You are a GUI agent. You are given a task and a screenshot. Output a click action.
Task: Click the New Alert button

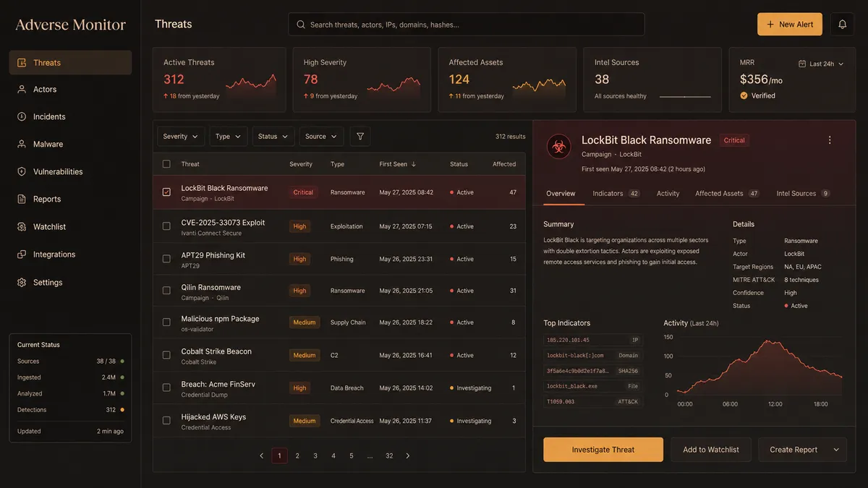[790, 25]
